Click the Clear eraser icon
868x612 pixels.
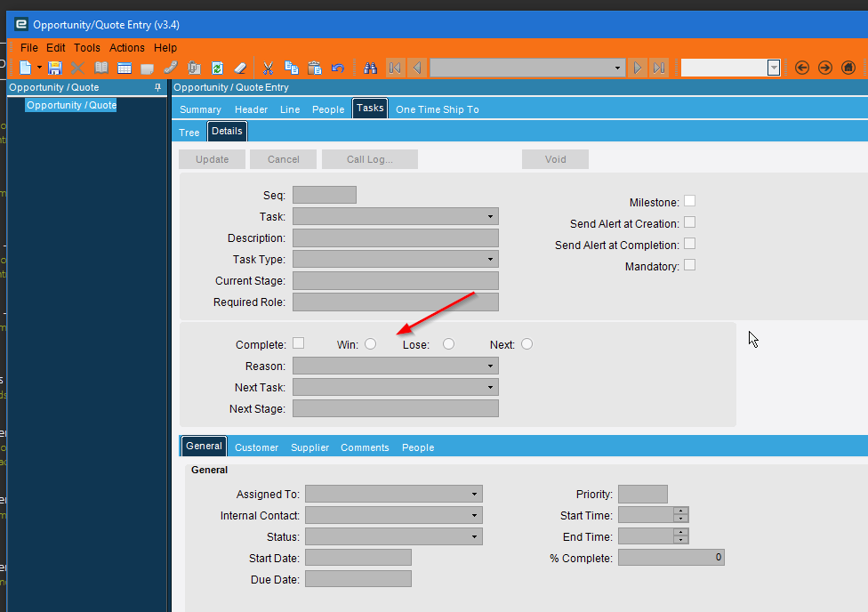tap(240, 68)
